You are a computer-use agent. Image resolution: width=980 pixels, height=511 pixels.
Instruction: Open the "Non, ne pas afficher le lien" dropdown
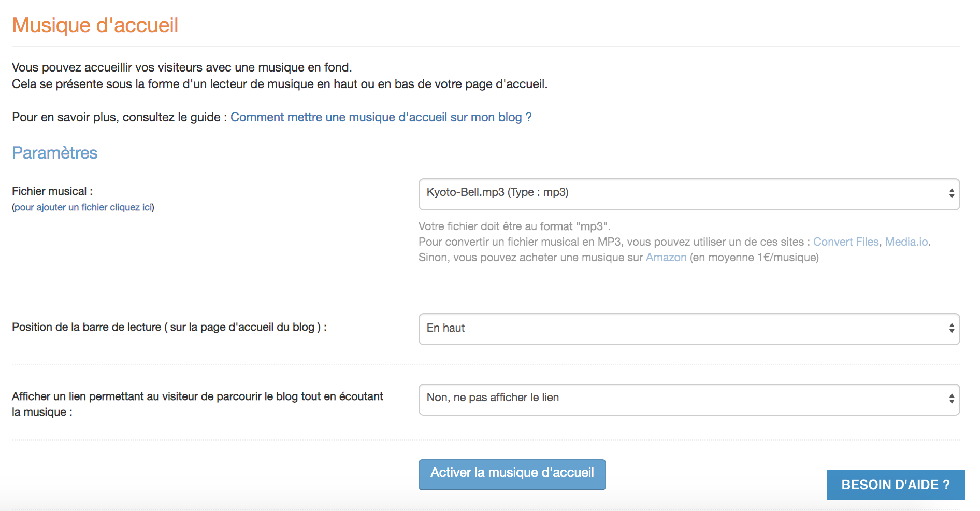pos(689,400)
